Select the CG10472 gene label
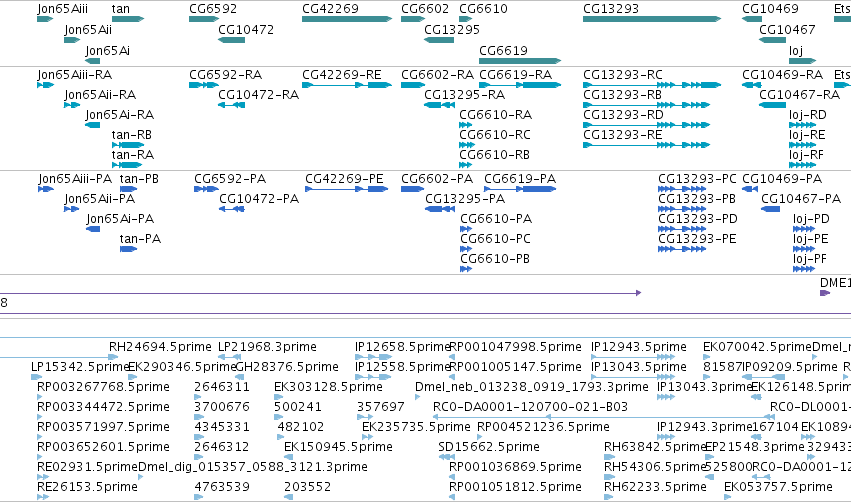851x502 pixels. click(246, 30)
